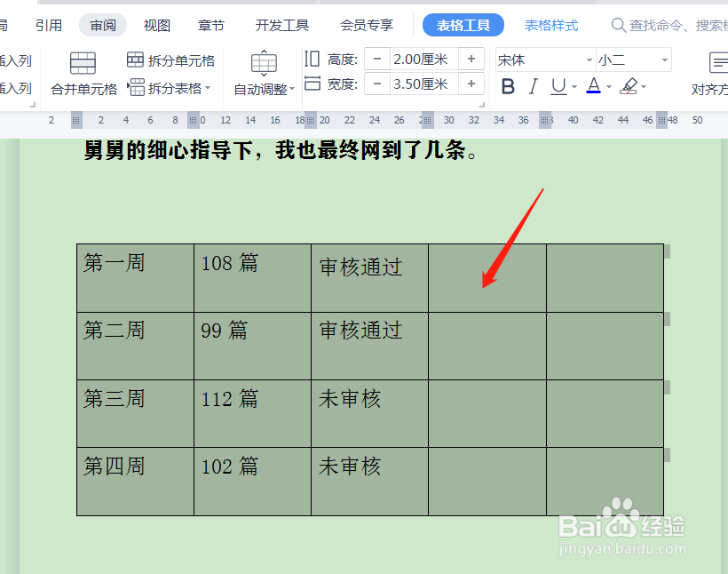Viewport: 728px width, 574px height.
Task: Expand font color dropdown arrow
Action: [x=609, y=87]
